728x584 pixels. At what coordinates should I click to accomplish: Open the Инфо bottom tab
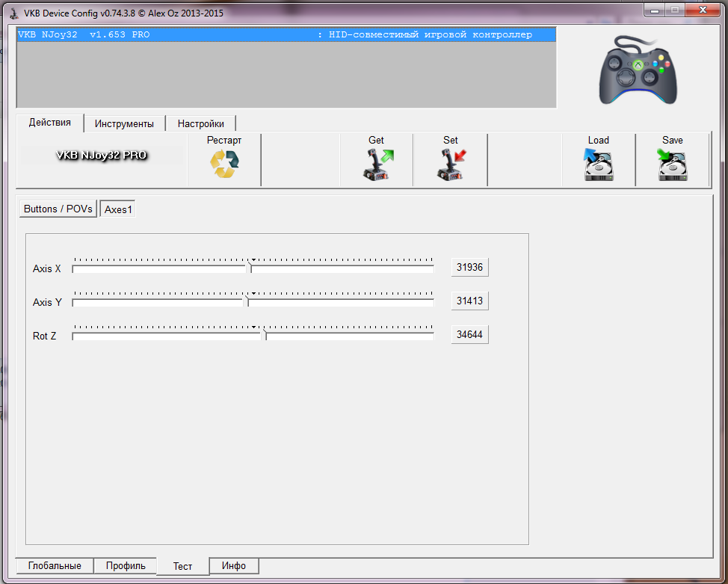tap(233, 566)
